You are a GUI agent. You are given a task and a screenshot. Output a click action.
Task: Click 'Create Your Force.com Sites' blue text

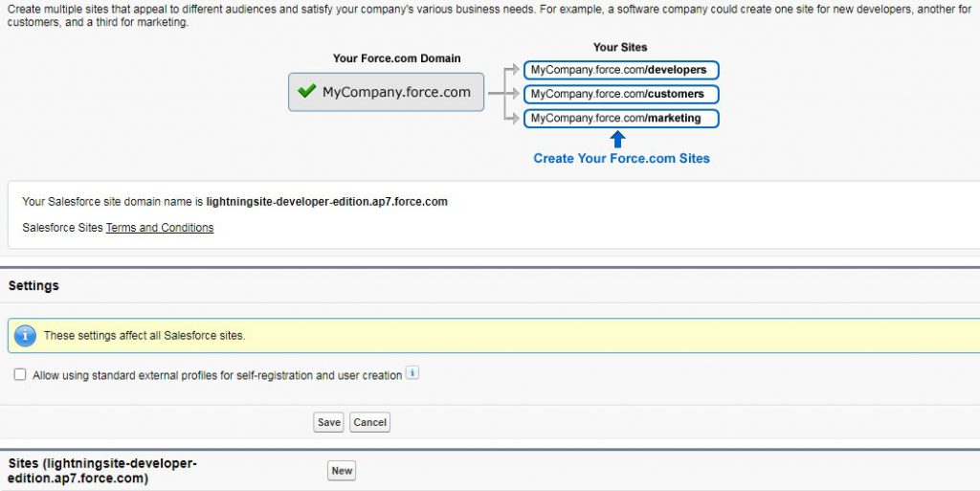621,159
